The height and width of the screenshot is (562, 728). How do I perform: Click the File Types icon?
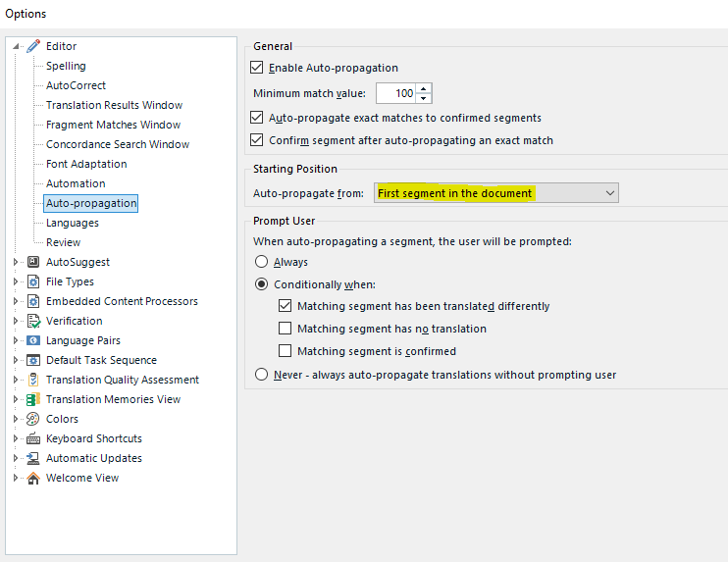pos(33,281)
